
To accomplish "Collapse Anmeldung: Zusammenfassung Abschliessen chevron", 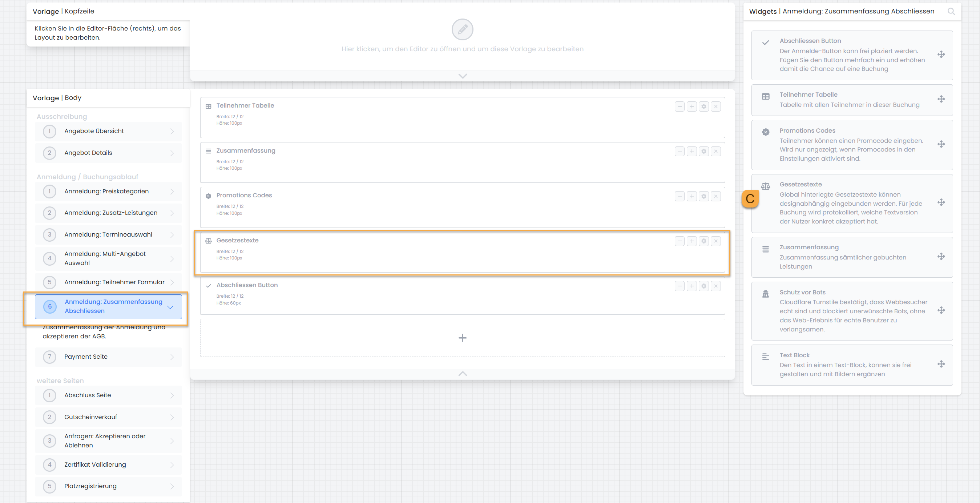I will click(170, 307).
